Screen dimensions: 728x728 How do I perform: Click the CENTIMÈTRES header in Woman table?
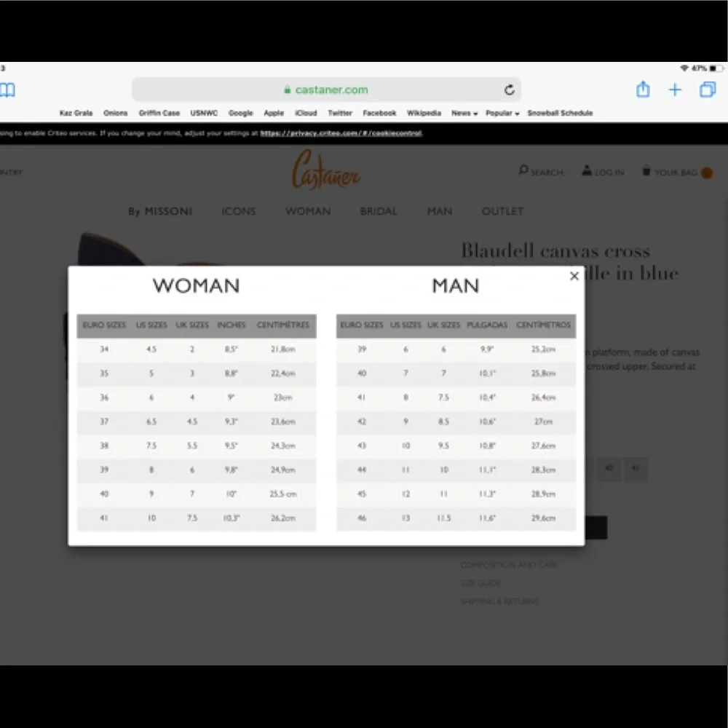click(283, 325)
